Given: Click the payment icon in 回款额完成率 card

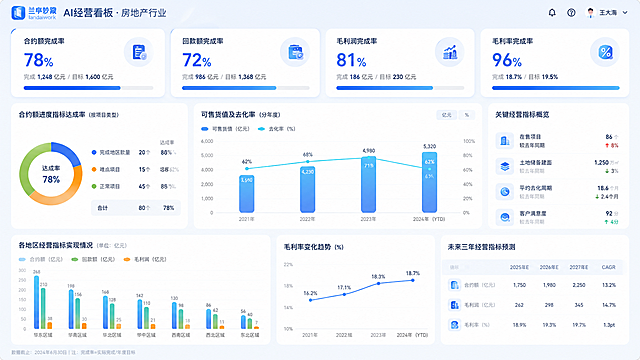Looking at the screenshot, I should [x=295, y=52].
